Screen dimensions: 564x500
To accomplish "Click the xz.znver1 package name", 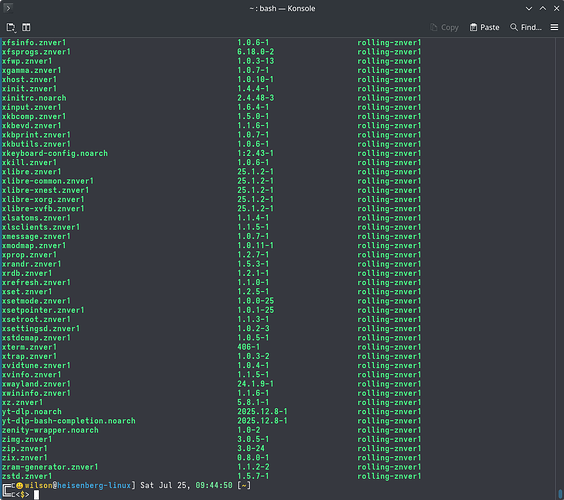I will (x=22, y=403).
